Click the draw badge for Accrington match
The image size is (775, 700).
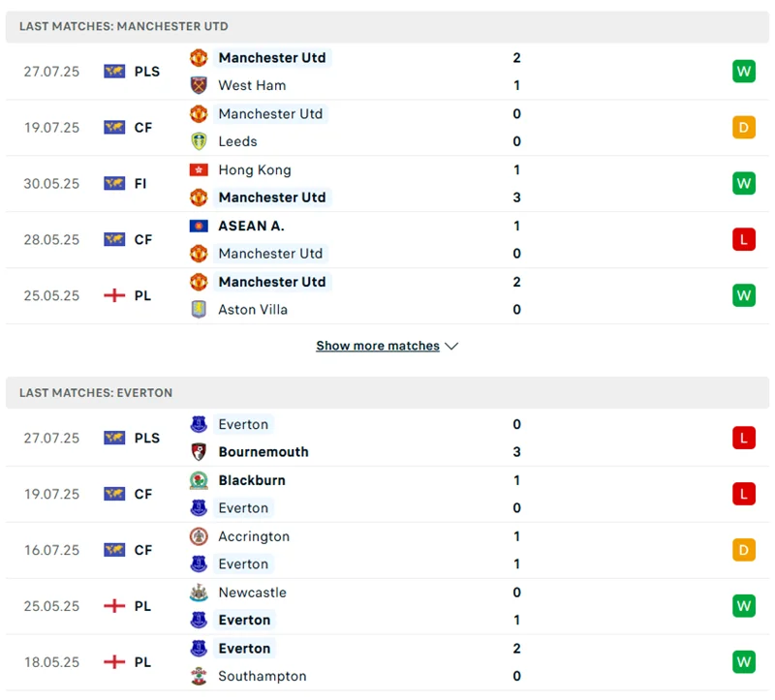point(743,550)
